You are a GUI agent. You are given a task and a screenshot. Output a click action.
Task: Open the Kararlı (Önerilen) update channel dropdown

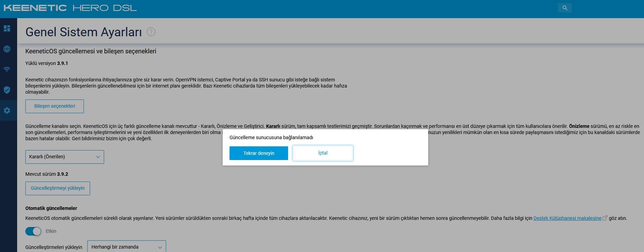65,157
